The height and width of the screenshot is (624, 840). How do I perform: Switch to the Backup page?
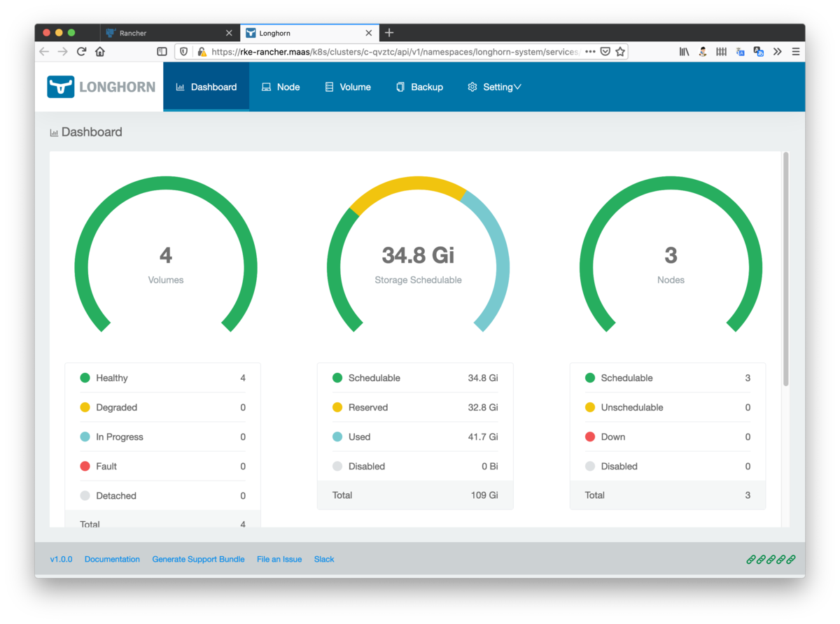click(x=419, y=87)
